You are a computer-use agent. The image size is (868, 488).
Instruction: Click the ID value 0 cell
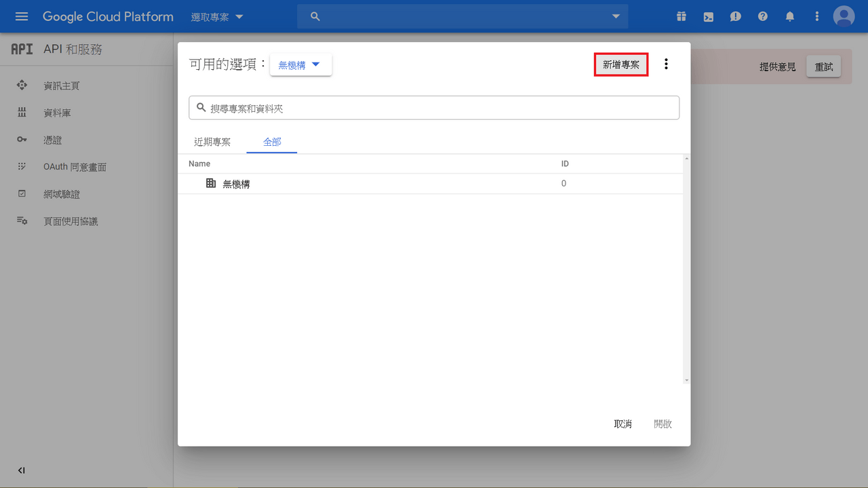(564, 184)
